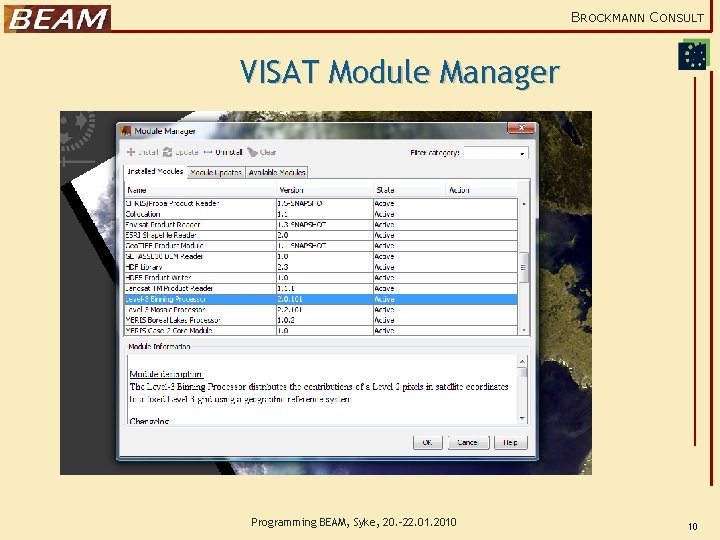
Task: Select the Landsat TM Product Reader row
Action: point(321,288)
